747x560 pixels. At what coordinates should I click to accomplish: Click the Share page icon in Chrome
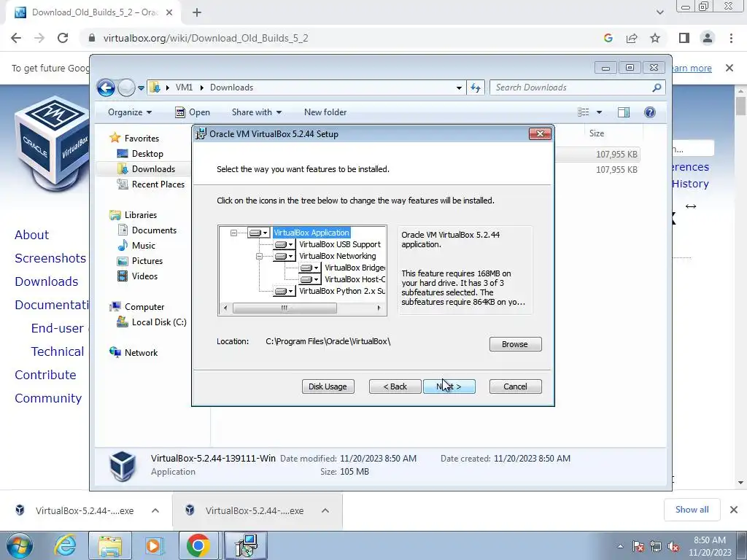point(632,38)
